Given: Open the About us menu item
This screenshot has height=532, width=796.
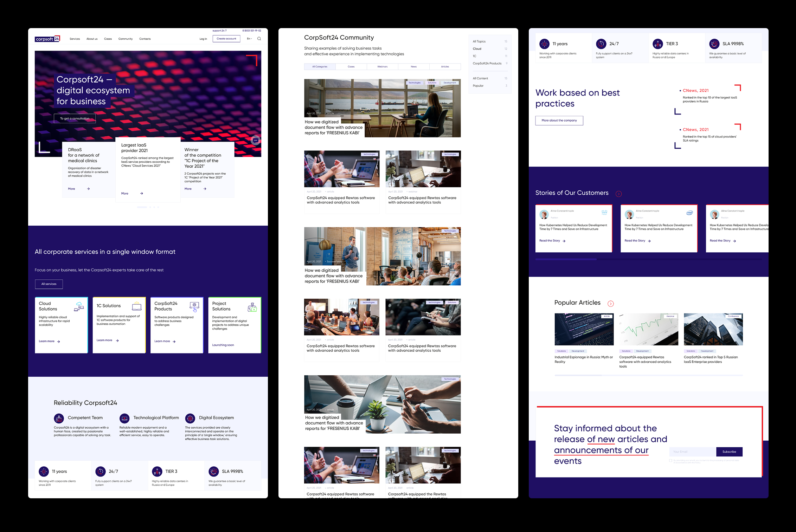Looking at the screenshot, I should pyautogui.click(x=92, y=39).
